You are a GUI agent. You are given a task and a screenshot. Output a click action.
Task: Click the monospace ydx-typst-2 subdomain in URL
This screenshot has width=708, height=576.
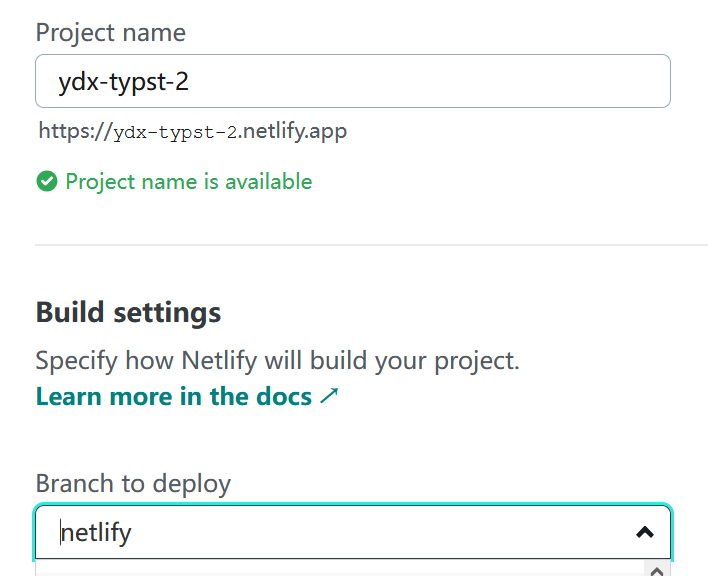pos(175,133)
